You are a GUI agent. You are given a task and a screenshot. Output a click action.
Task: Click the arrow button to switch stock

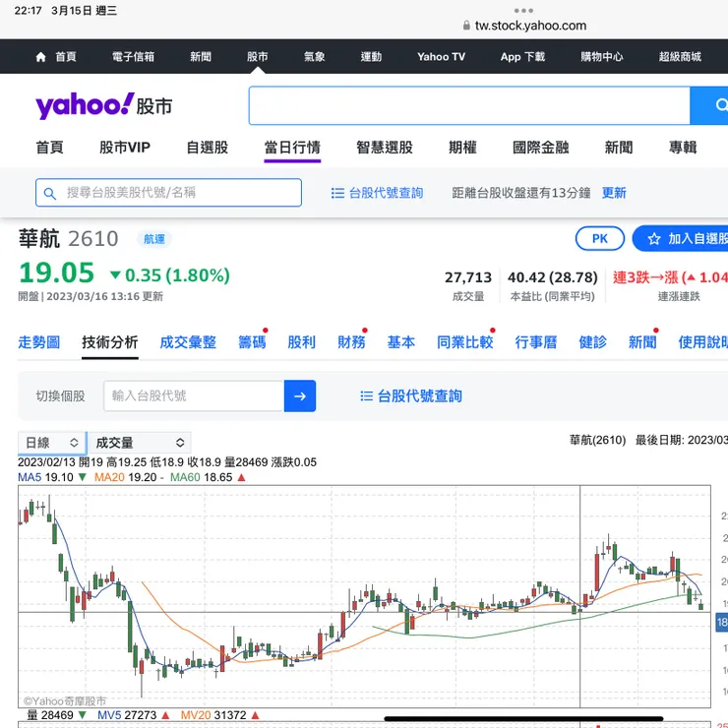pyautogui.click(x=300, y=396)
